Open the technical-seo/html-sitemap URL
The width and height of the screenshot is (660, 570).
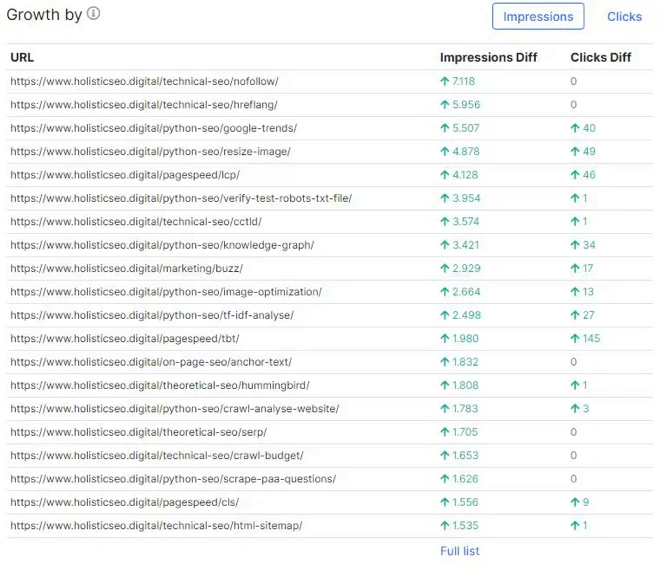point(156,525)
